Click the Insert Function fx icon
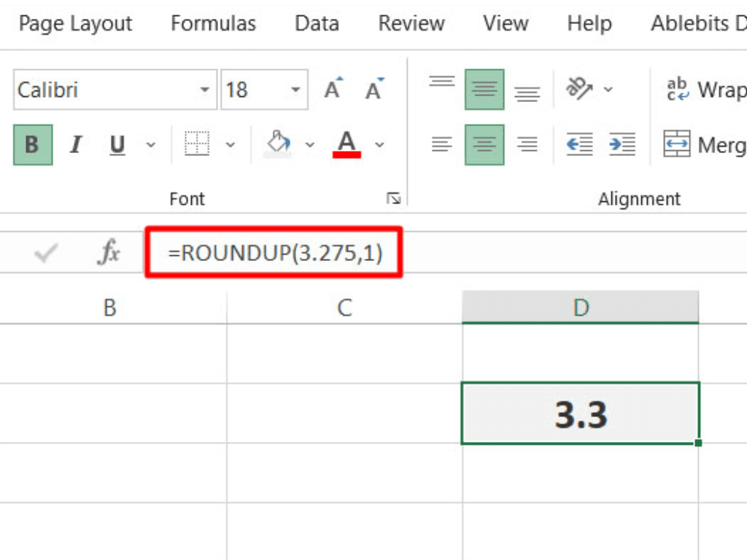Viewport: 747px width, 560px height. (109, 253)
